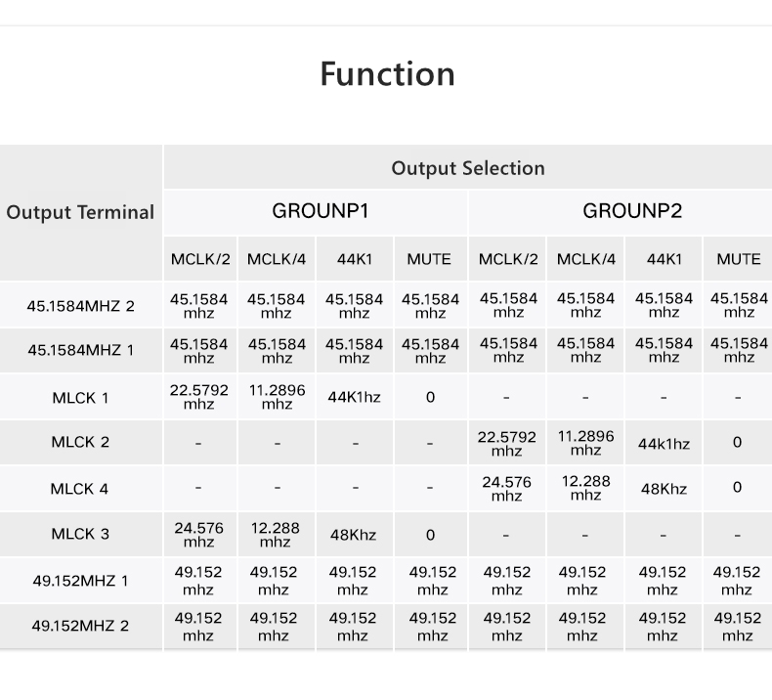
Task: Click the "45.1584MHZ 2" row label
Action: click(x=80, y=306)
